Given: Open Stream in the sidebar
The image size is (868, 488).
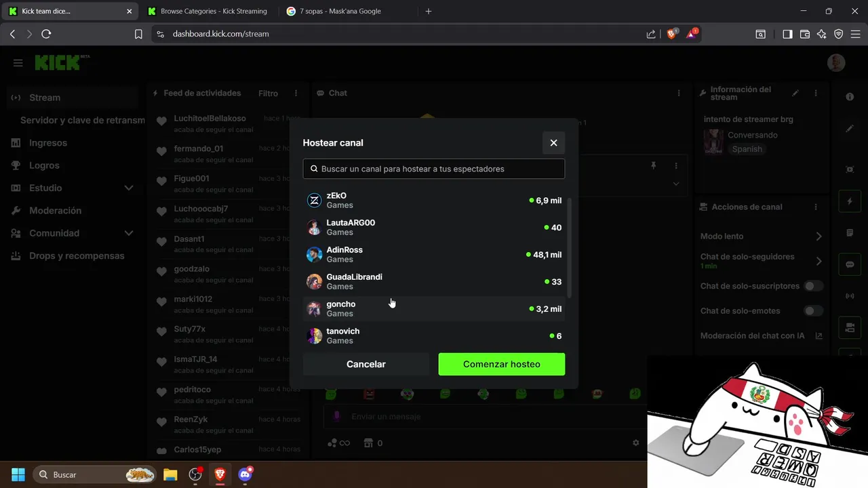Looking at the screenshot, I should [73, 98].
